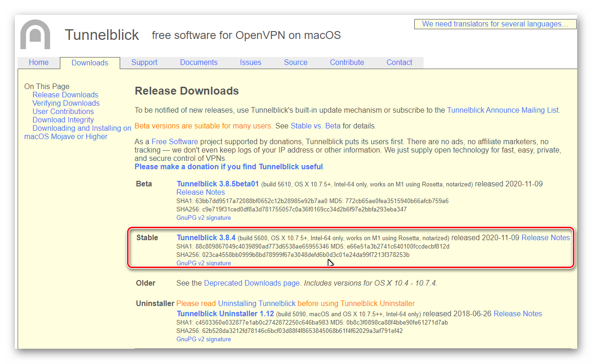Select the Contribute tab

click(347, 63)
